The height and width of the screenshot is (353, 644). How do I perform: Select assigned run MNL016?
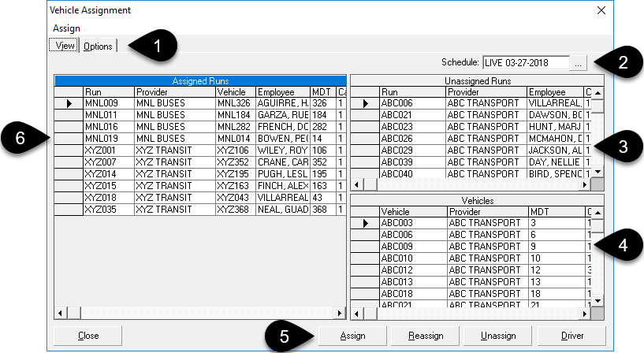click(109, 127)
